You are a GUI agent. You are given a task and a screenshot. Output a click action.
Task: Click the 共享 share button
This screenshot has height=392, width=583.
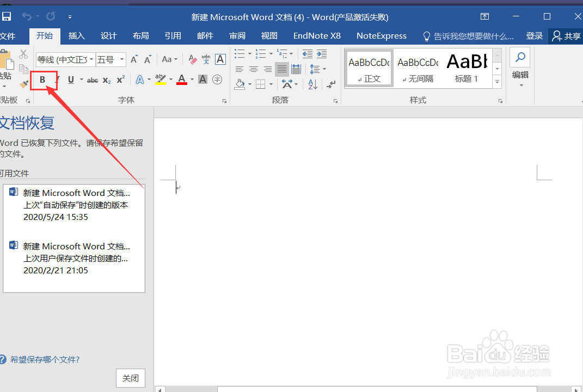click(566, 36)
